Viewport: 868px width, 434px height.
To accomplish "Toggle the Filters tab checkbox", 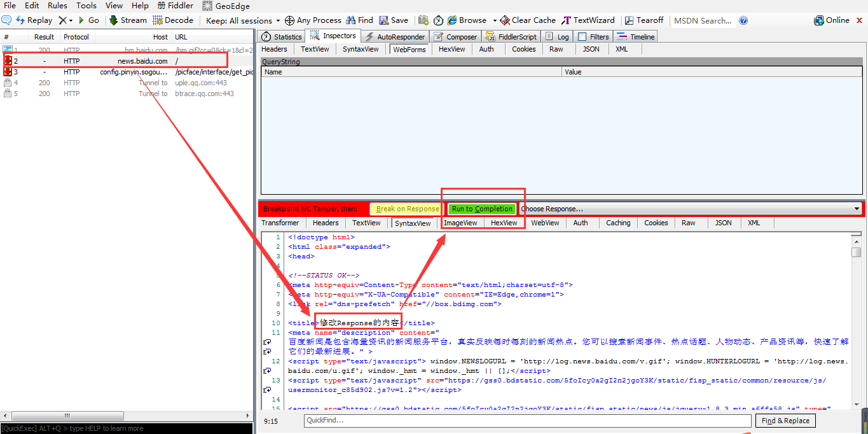I will (582, 37).
